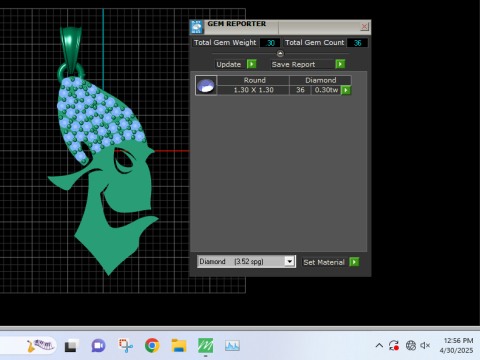Click green arrow next to Save Report
Image resolution: width=480 pixels, height=360 pixels.
[340, 64]
